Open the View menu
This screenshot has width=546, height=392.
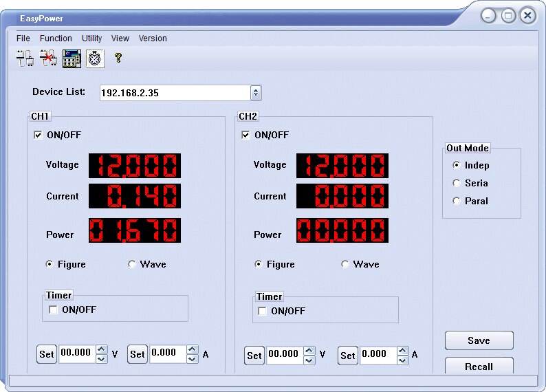[120, 39]
